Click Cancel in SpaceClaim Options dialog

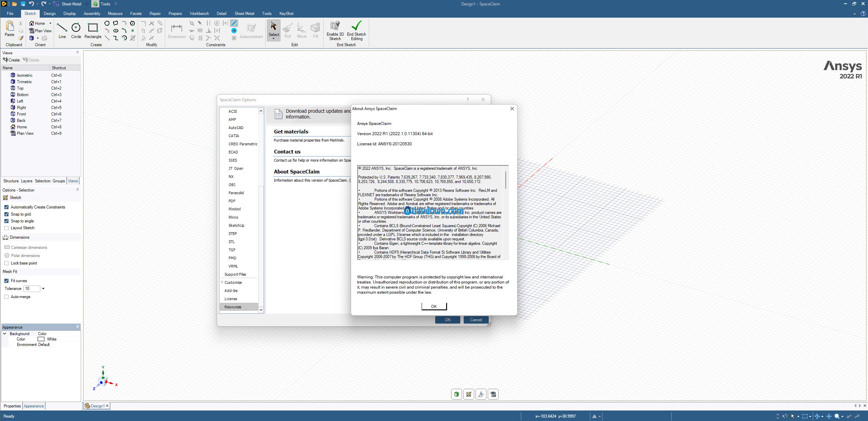click(x=476, y=320)
